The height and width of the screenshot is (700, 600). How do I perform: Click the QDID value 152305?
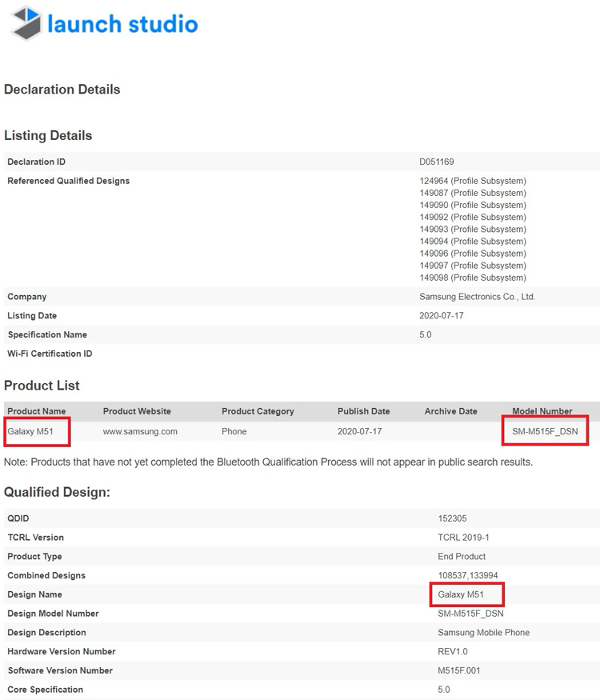(x=454, y=518)
